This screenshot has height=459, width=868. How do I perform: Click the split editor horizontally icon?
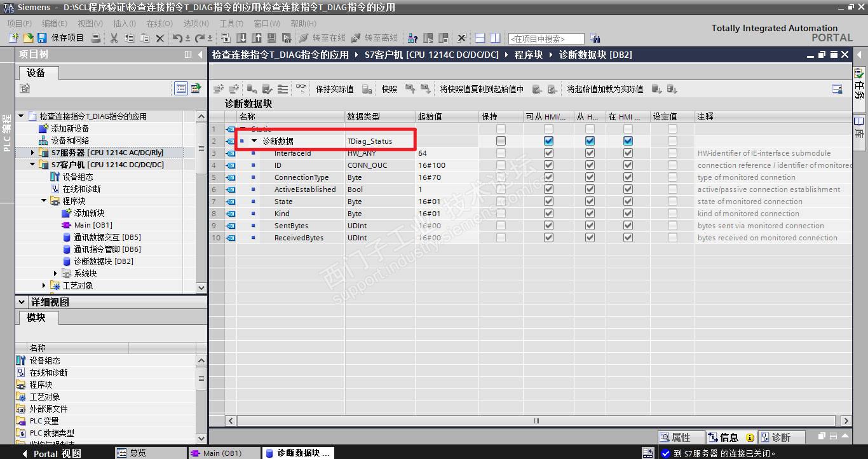pyautogui.click(x=480, y=38)
